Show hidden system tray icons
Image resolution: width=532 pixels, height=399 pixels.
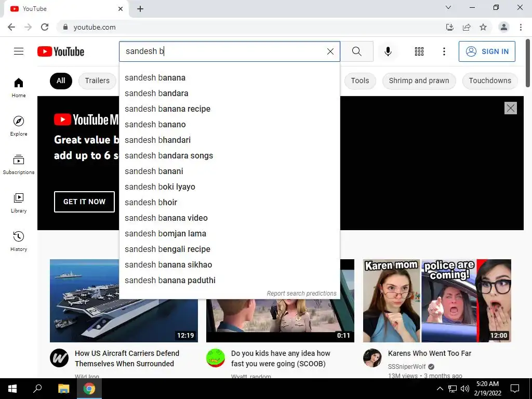pyautogui.click(x=440, y=389)
